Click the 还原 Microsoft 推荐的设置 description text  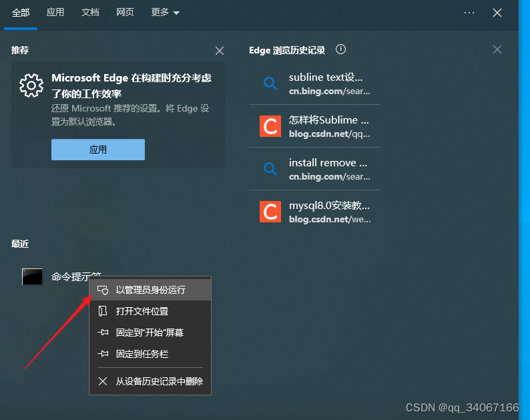130,115
